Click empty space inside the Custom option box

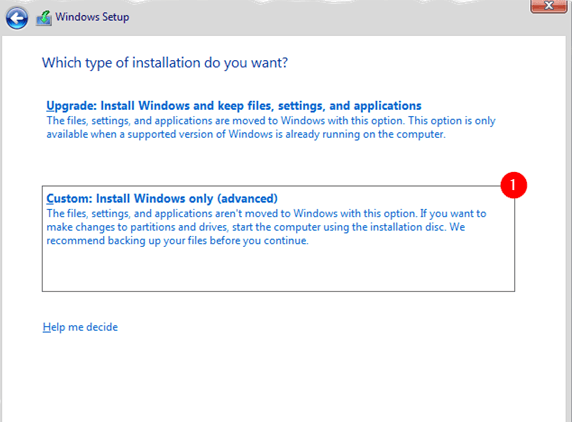[x=278, y=270]
